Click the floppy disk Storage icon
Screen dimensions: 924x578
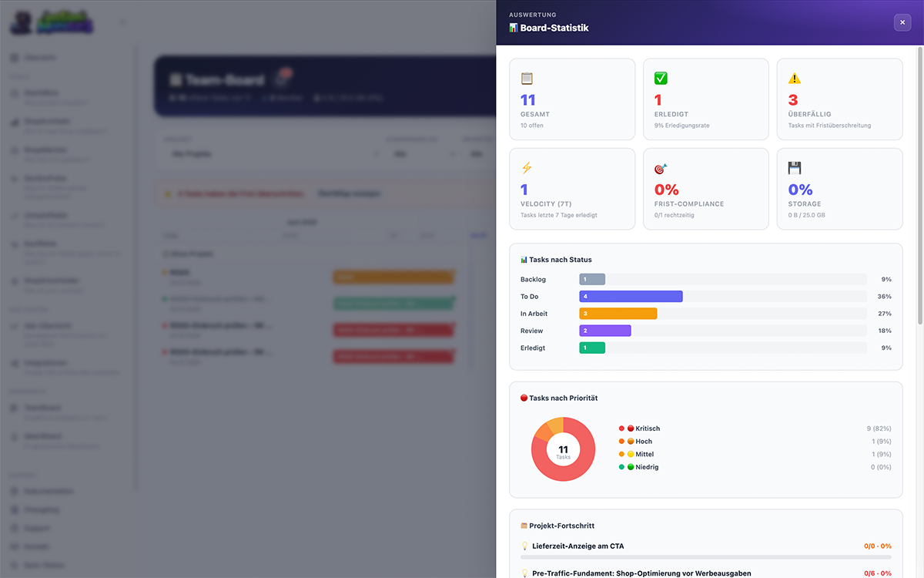(795, 168)
